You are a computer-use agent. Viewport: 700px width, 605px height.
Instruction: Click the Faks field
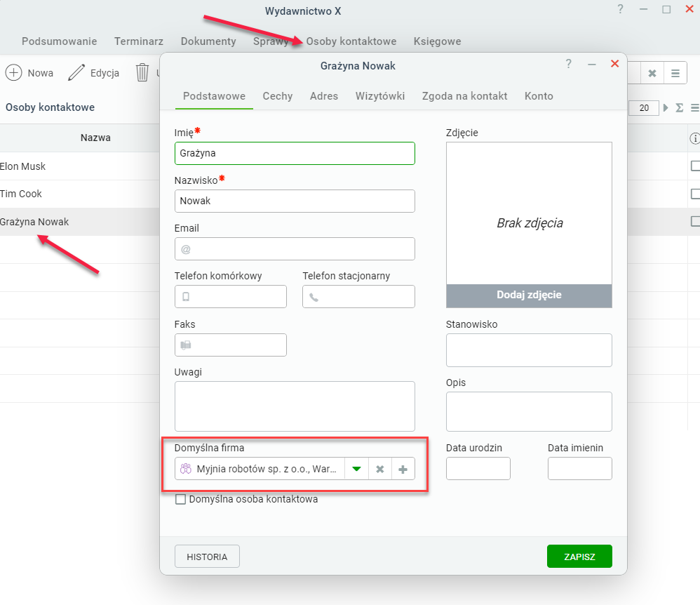pos(231,345)
